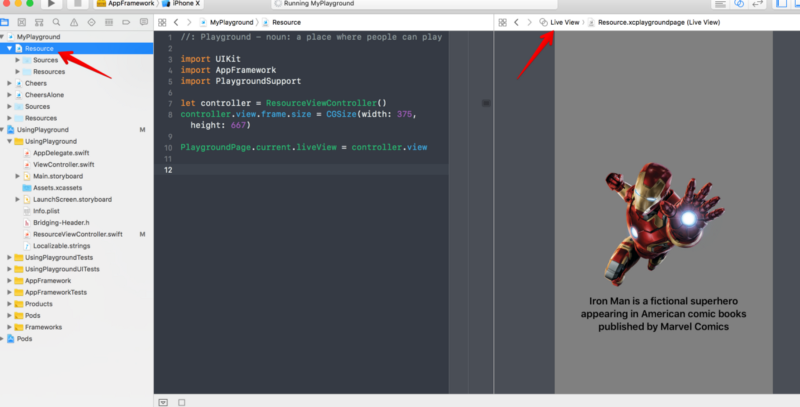Open the Resource breadcrumb in the editor jump bar
The image size is (800, 407).
point(282,22)
